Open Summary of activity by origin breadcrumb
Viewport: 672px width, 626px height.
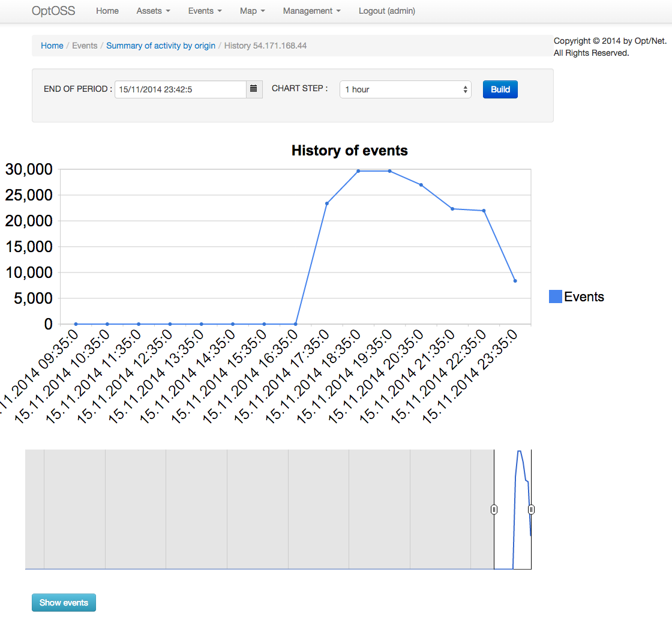click(160, 46)
